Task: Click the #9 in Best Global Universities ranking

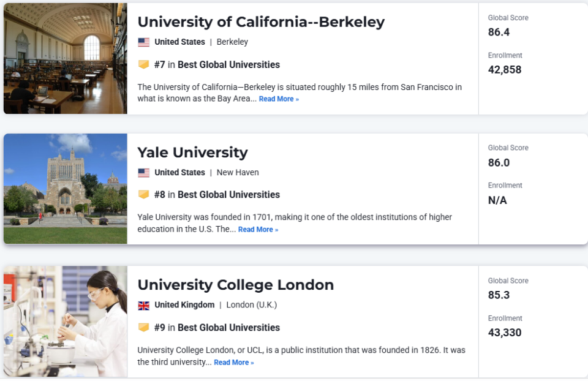Action: [x=217, y=327]
